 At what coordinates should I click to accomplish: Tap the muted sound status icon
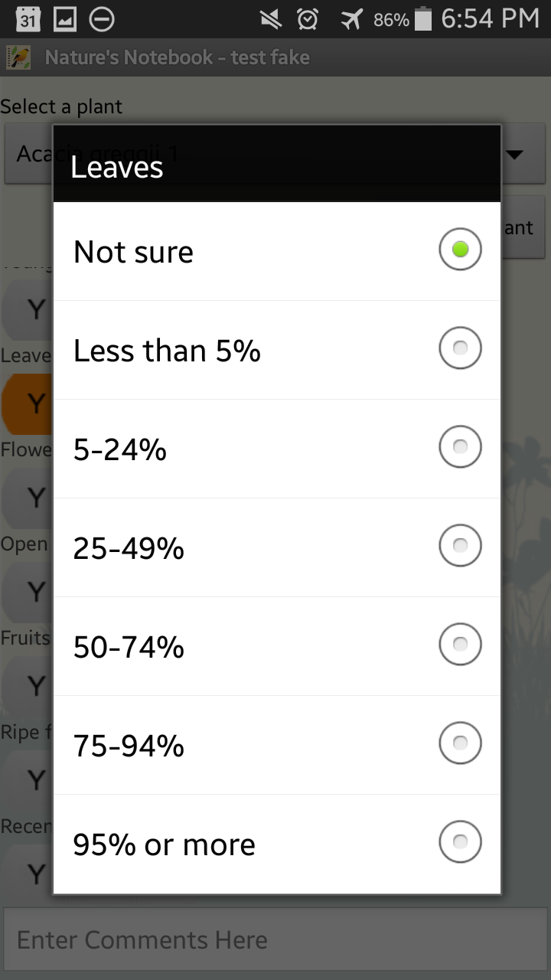(270, 19)
